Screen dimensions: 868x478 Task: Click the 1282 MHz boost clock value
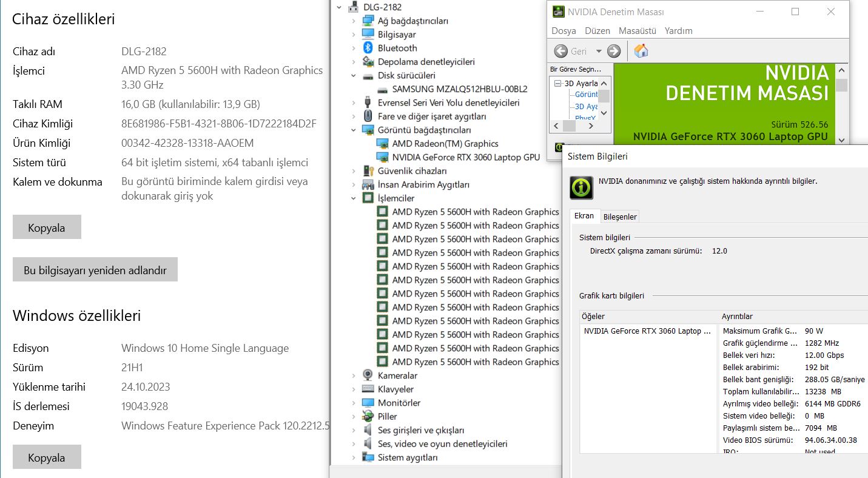[x=822, y=343]
